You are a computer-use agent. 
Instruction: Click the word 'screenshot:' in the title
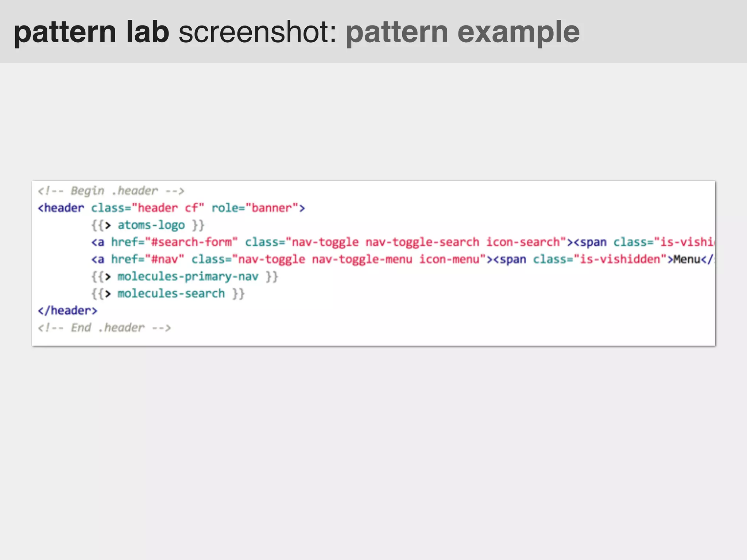click(257, 32)
